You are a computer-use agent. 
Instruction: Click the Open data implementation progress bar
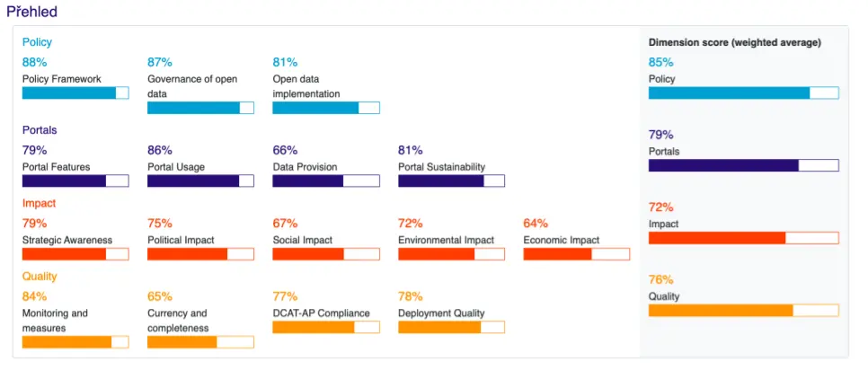point(325,108)
